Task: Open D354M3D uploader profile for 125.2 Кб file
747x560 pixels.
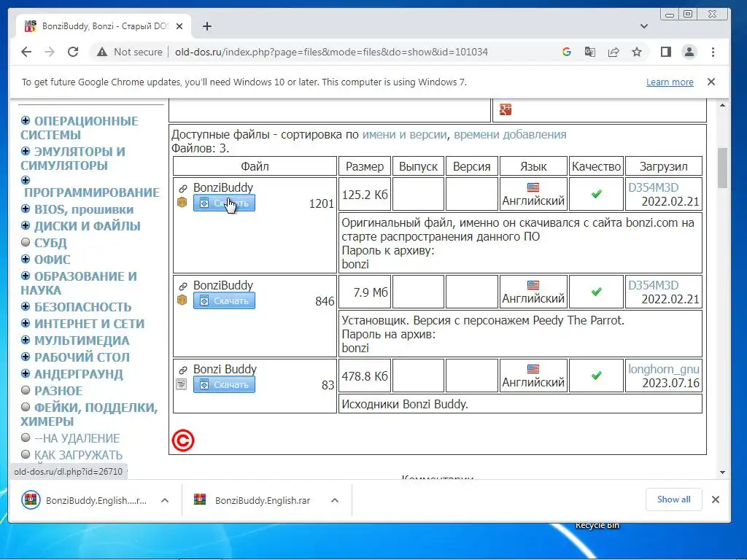Action: coord(653,187)
